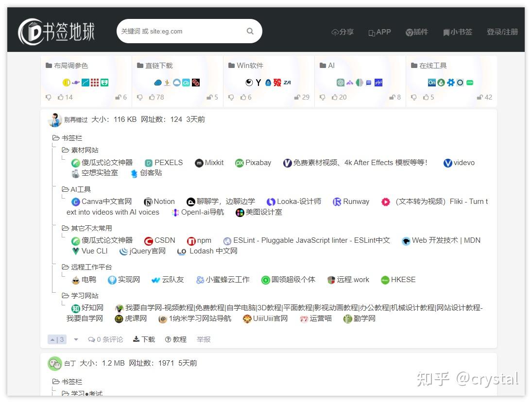Upvote the 别再错过 bookmark post
Screen dimensions: 532x403
[57, 339]
